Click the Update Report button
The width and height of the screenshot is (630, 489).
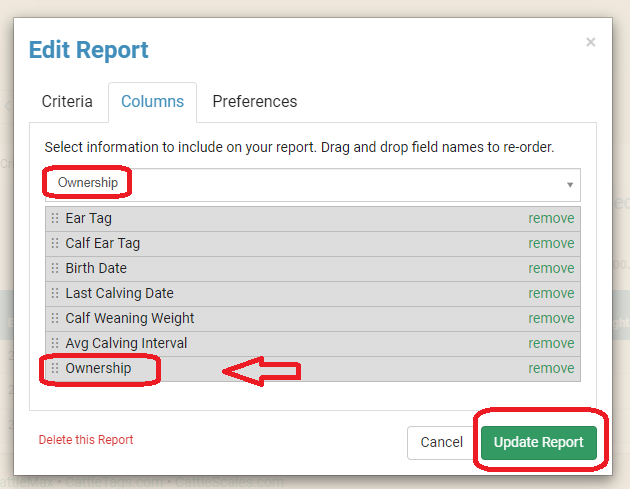[x=538, y=442]
